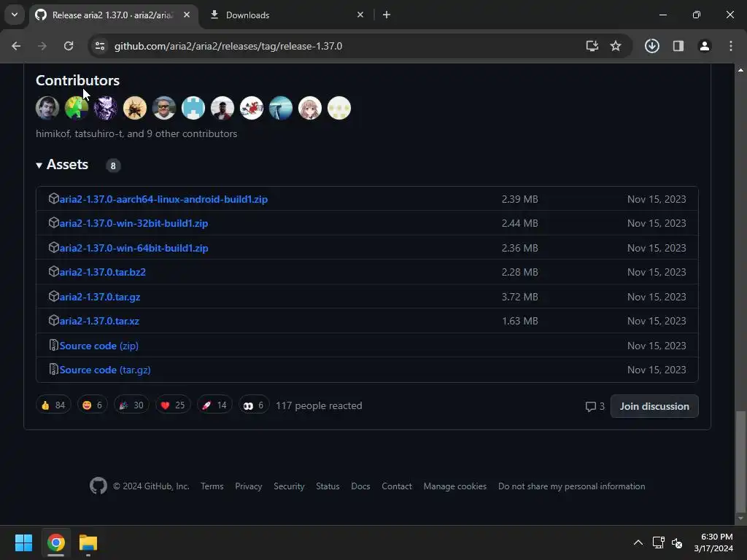Screen dimensions: 747x560
Task: Open the clock showing 6:30 PM
Action: [713, 542]
